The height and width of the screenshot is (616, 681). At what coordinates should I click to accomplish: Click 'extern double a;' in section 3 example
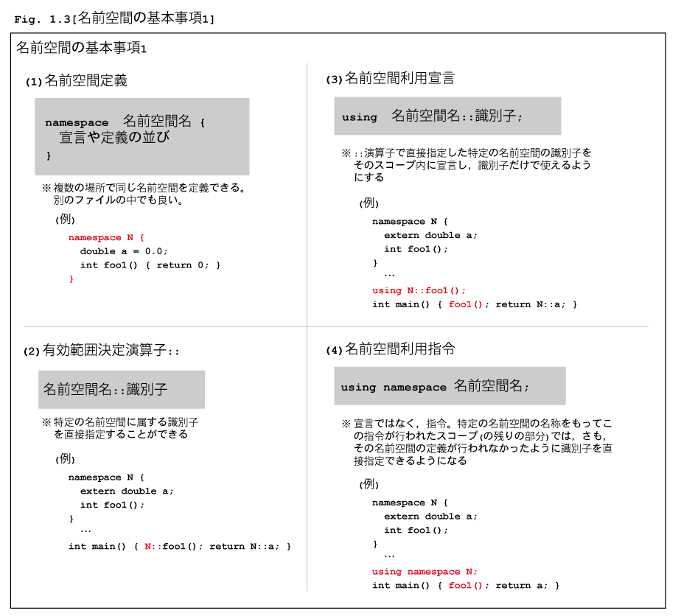pos(431,235)
